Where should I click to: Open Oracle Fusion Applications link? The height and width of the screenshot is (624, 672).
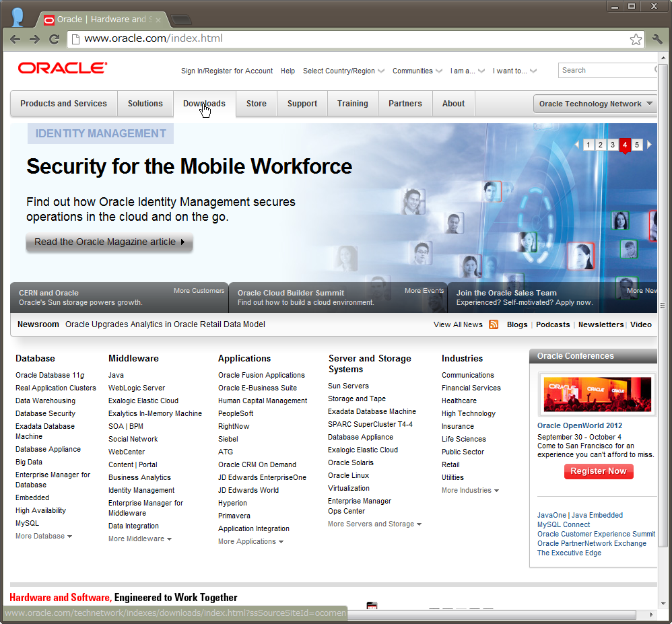click(261, 375)
